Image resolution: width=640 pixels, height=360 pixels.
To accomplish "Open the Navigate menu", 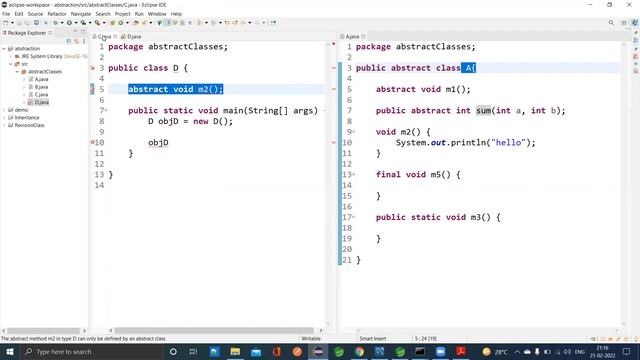I will click(x=81, y=14).
